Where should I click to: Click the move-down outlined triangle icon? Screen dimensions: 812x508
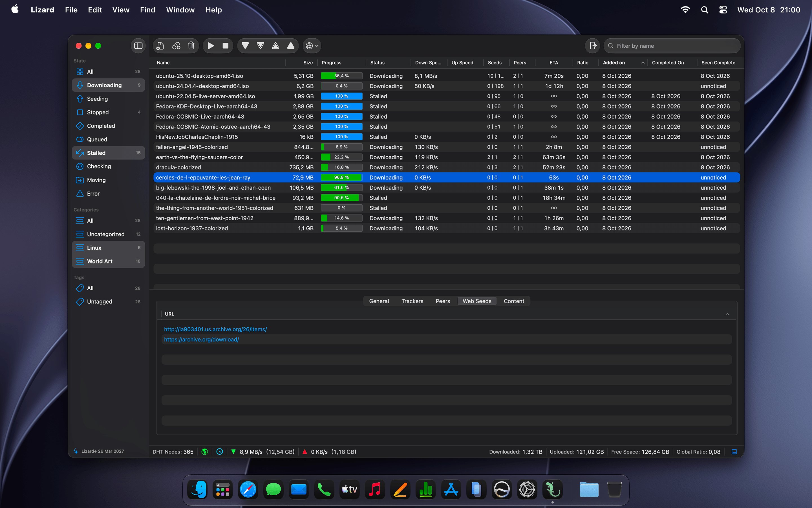[261, 46]
